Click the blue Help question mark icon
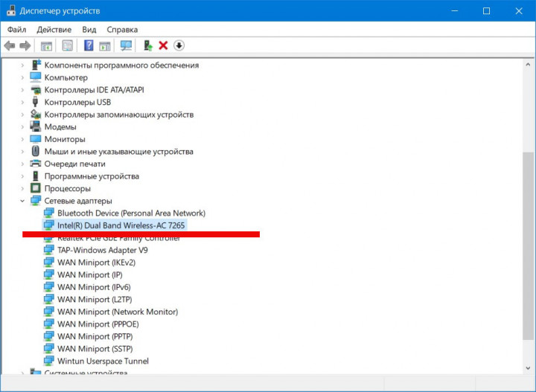The width and height of the screenshot is (536, 392). (89, 46)
